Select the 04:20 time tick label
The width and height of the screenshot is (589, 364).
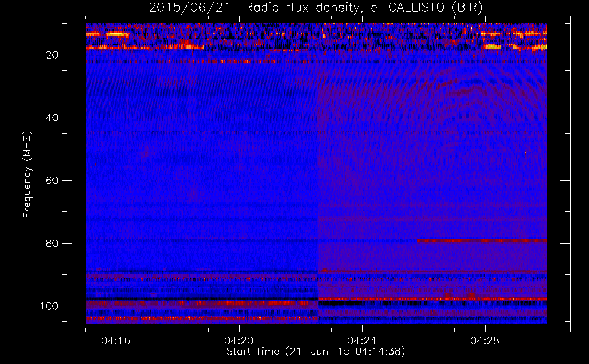coord(239,341)
